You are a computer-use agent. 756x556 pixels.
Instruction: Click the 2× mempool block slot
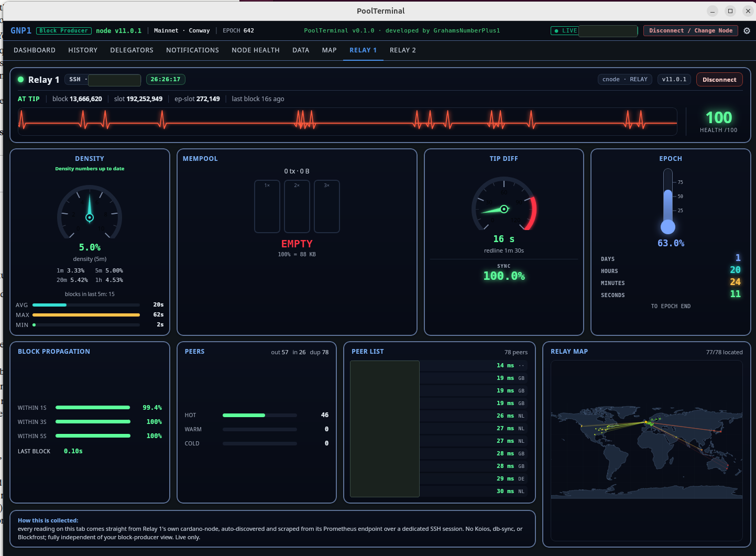[x=297, y=206]
